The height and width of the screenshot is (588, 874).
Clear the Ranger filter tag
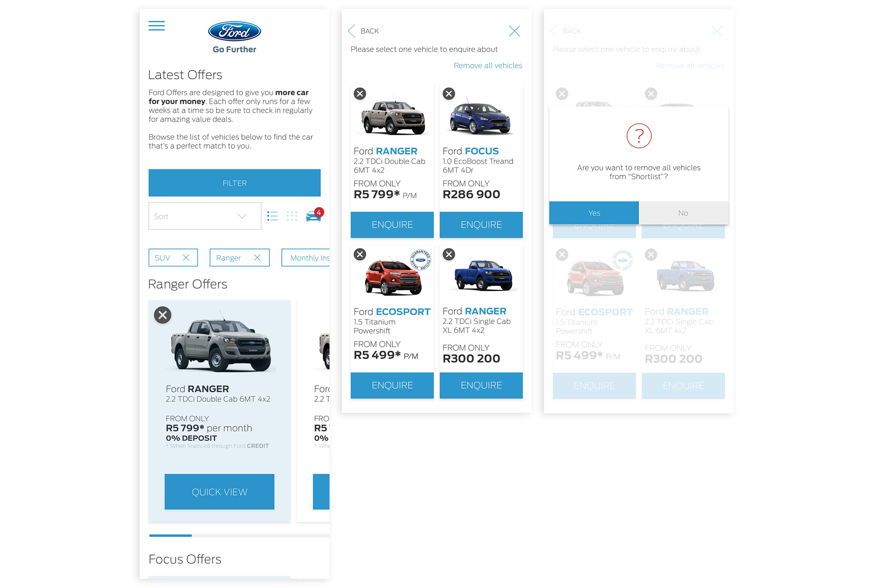pos(257,258)
